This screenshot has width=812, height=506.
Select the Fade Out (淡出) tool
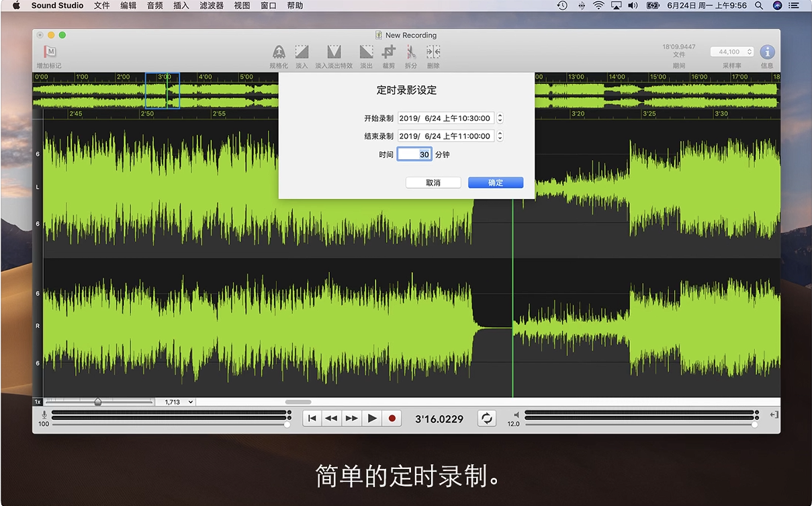[x=366, y=52]
